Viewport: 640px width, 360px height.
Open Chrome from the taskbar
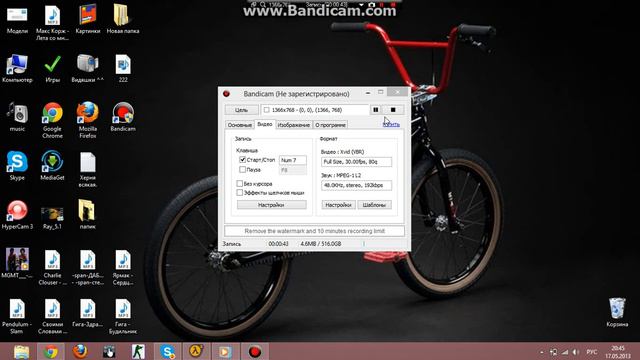(51, 351)
